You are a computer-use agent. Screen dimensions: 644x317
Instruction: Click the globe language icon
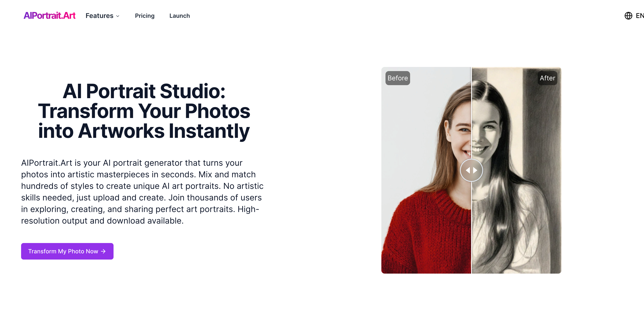pyautogui.click(x=628, y=16)
